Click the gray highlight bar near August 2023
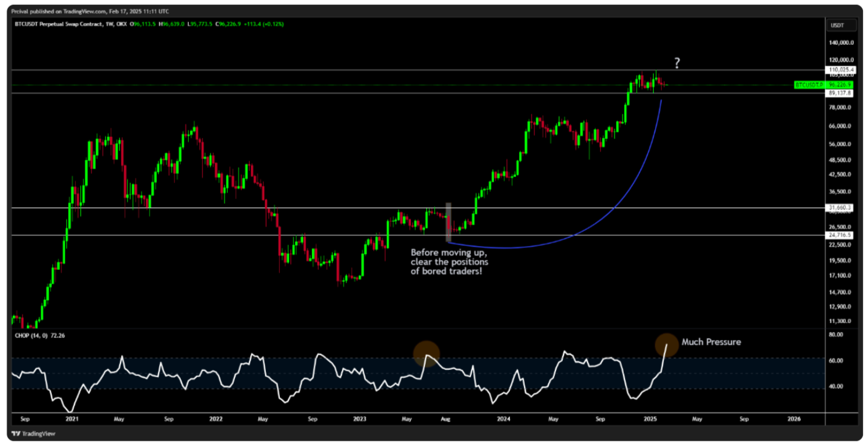This screenshot has height=448, width=868. tap(448, 221)
